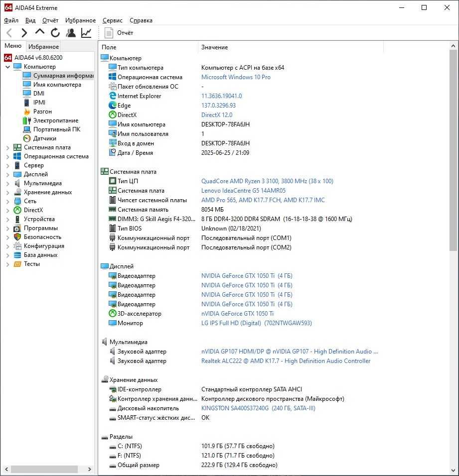Click the vertical scrollbar thumb in details
The width and height of the screenshot is (459, 476).
[453, 150]
